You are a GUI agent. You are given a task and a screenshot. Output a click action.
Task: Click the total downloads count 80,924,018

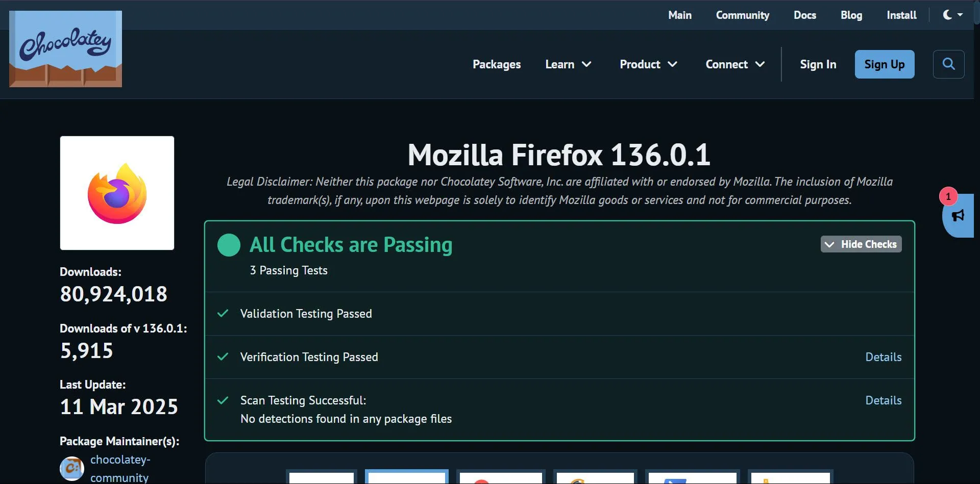(114, 294)
